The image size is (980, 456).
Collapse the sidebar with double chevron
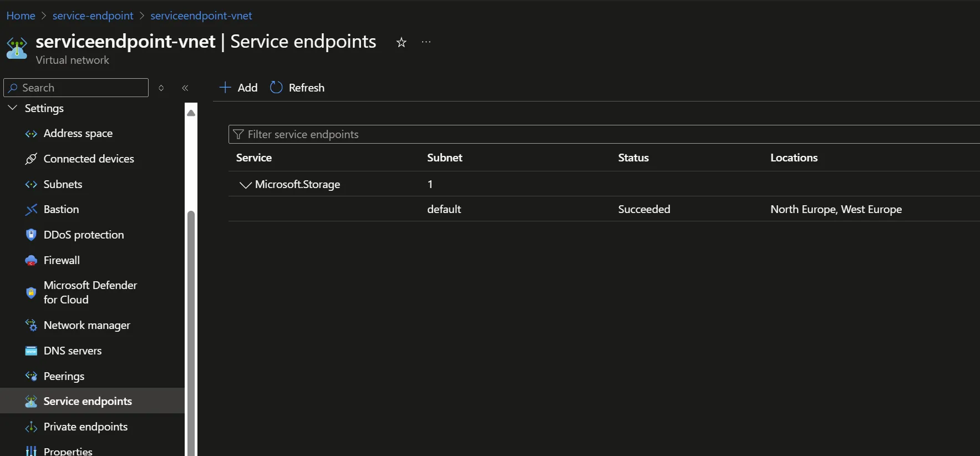pyautogui.click(x=185, y=88)
